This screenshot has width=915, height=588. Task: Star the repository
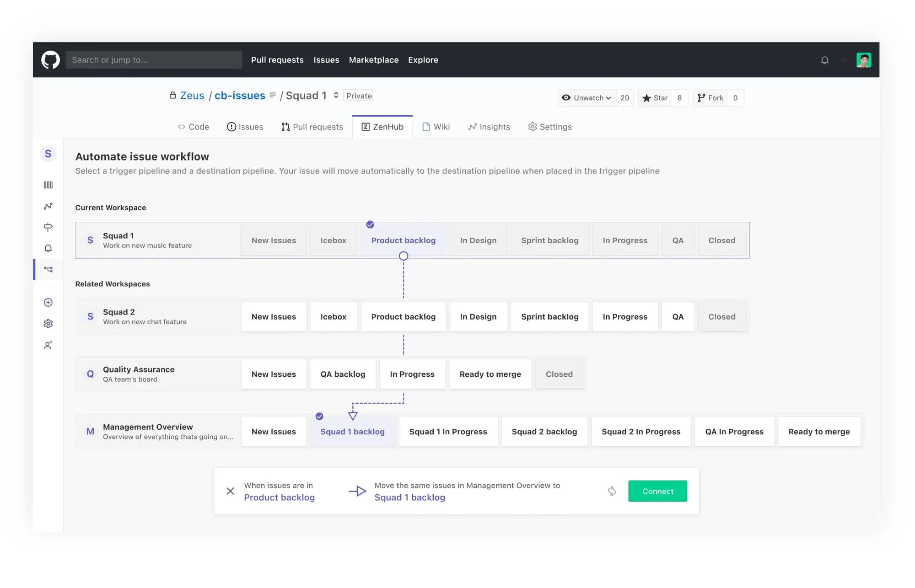point(655,98)
